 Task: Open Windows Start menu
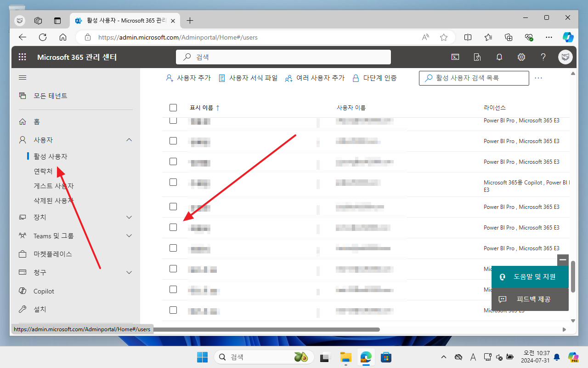coord(202,357)
